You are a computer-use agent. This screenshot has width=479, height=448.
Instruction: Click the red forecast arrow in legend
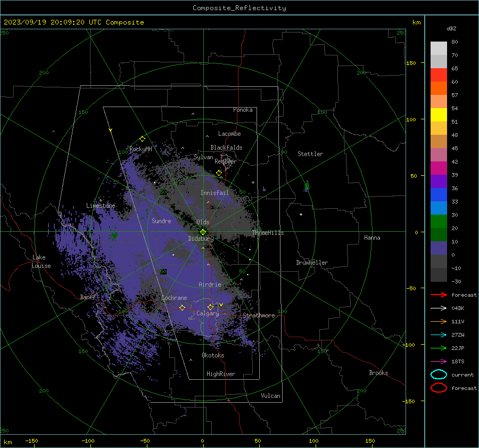pyautogui.click(x=439, y=295)
